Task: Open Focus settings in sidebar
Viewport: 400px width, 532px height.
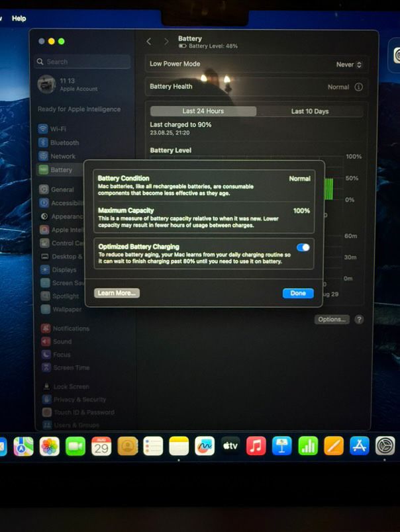Action: point(56,355)
